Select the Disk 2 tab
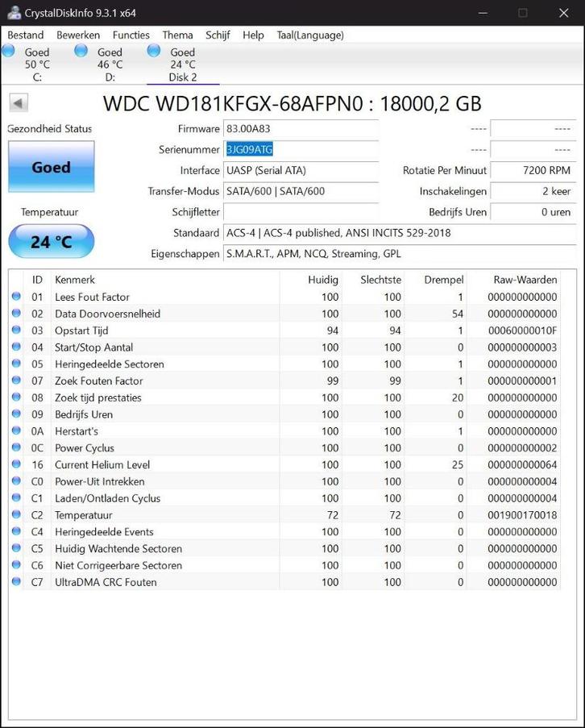585x728 pixels. tap(183, 64)
